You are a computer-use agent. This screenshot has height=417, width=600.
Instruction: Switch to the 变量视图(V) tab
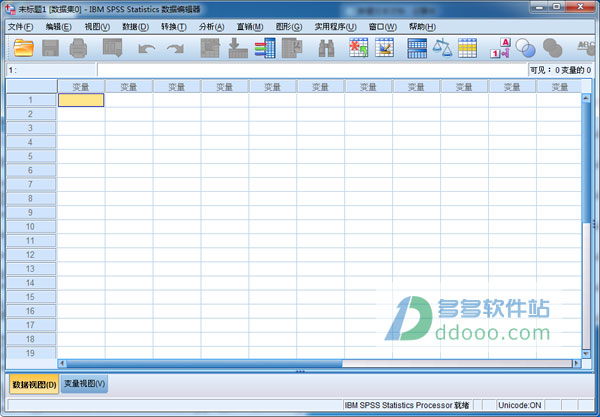[85, 384]
